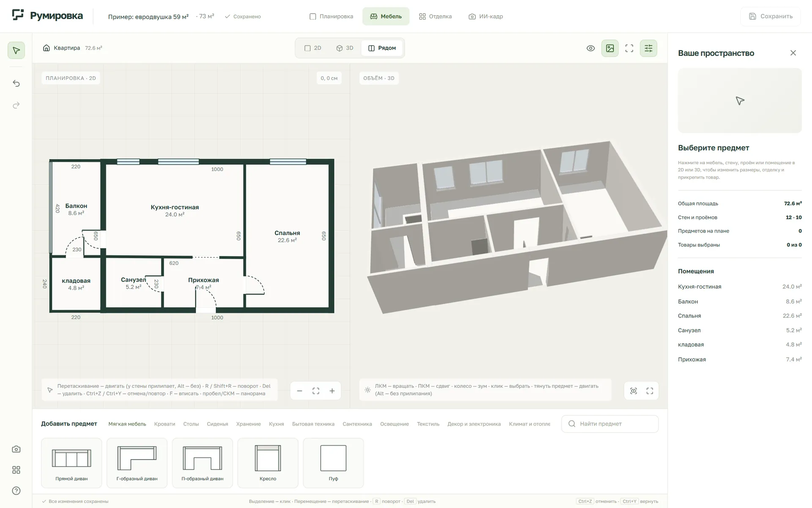
Task: Open the help question mark icon
Action: (16, 491)
